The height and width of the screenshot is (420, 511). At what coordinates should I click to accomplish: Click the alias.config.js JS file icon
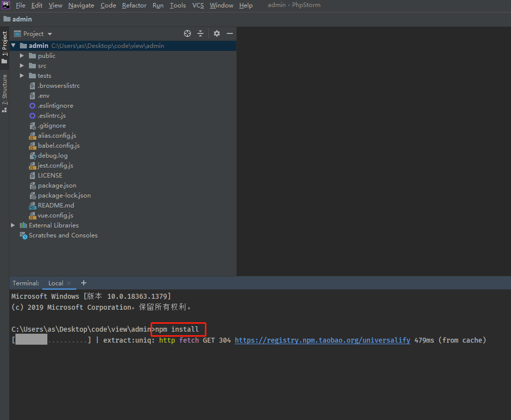click(32, 136)
